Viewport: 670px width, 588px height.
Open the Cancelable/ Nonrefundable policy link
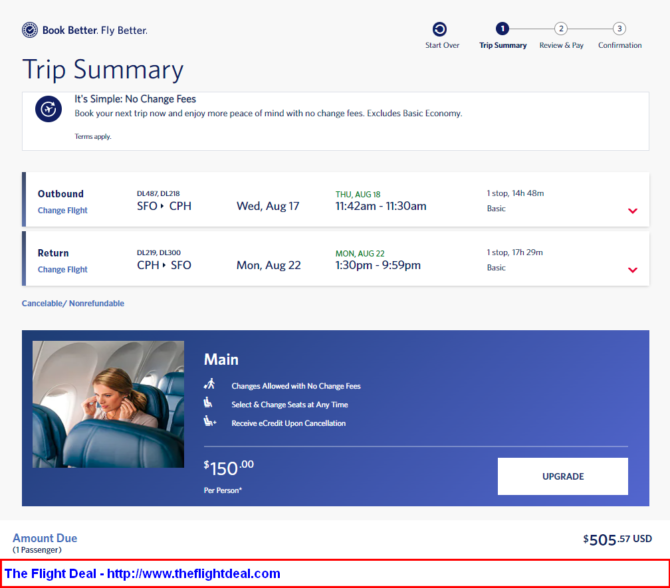point(73,303)
